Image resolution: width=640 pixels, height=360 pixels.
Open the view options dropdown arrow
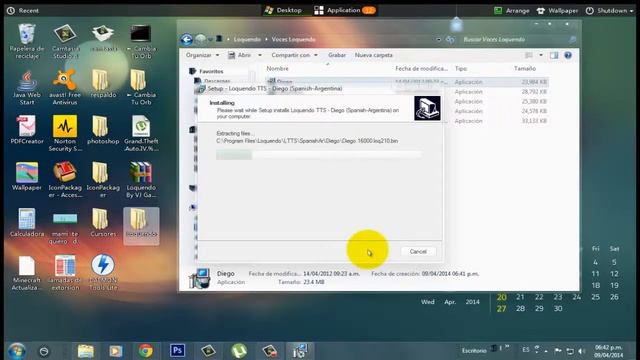(541, 55)
